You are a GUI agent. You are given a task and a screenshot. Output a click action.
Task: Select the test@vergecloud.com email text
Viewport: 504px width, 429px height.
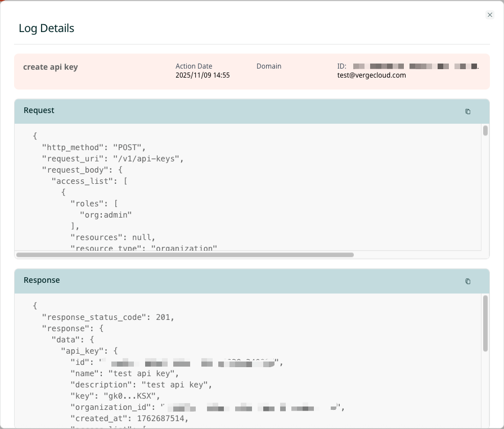point(371,75)
